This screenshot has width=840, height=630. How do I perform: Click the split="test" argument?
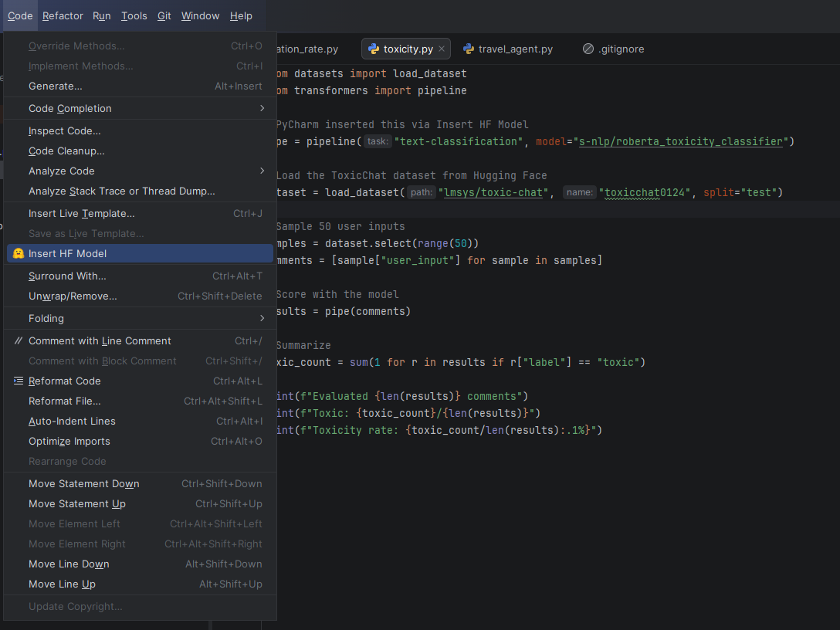click(x=740, y=192)
